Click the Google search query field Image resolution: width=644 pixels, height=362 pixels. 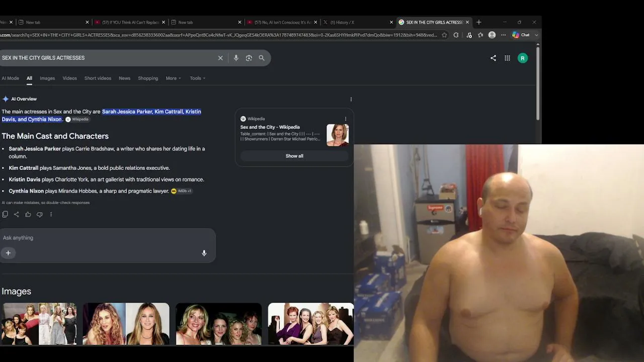pos(108,58)
